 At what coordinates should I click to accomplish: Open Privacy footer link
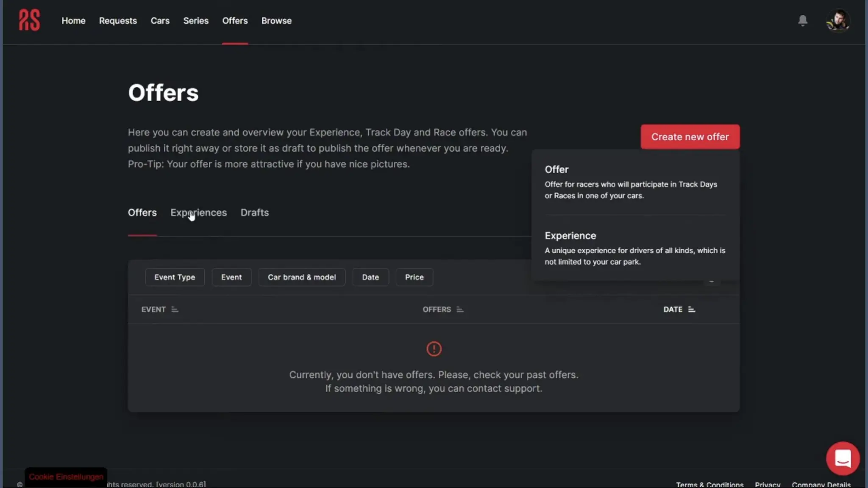click(767, 484)
